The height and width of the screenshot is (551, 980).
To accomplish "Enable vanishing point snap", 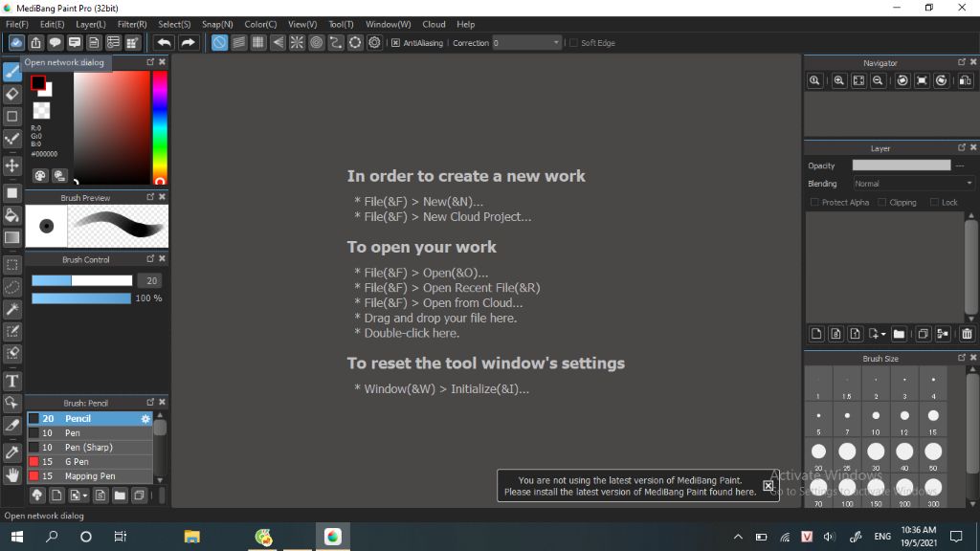I will pos(278,42).
